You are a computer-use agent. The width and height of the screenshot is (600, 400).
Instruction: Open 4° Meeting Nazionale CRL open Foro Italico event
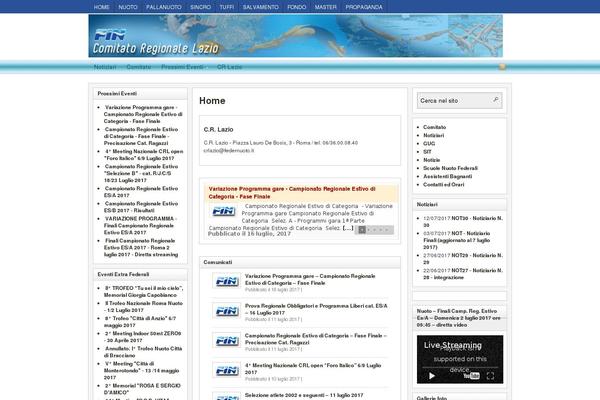coord(143,155)
